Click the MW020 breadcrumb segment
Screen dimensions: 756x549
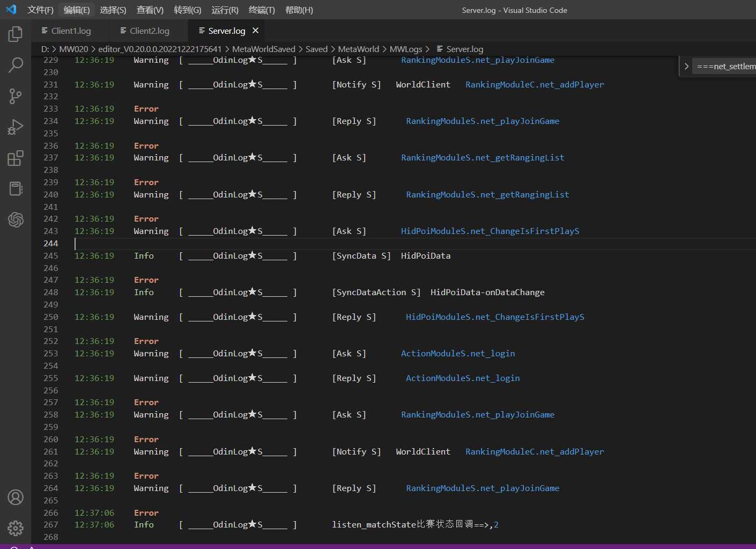[x=73, y=49]
